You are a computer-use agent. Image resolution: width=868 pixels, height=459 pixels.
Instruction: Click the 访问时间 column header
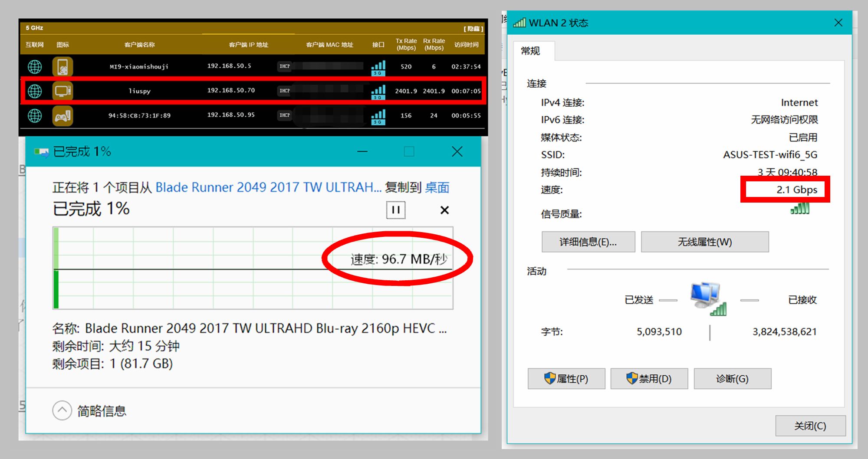click(466, 45)
